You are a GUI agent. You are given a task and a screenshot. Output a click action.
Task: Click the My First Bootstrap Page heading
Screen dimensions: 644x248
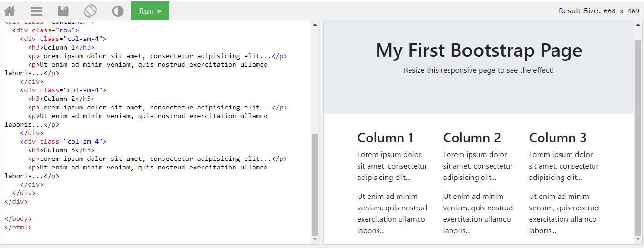point(479,50)
